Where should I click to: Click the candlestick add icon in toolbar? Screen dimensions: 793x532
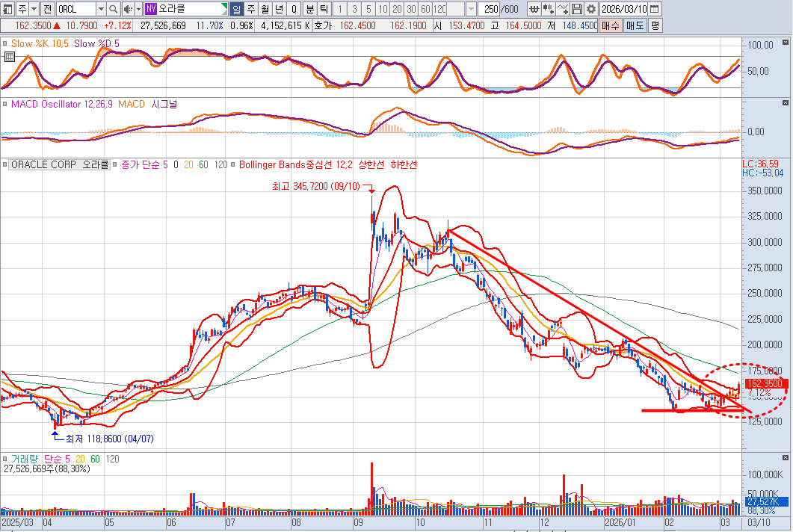(x=549, y=9)
